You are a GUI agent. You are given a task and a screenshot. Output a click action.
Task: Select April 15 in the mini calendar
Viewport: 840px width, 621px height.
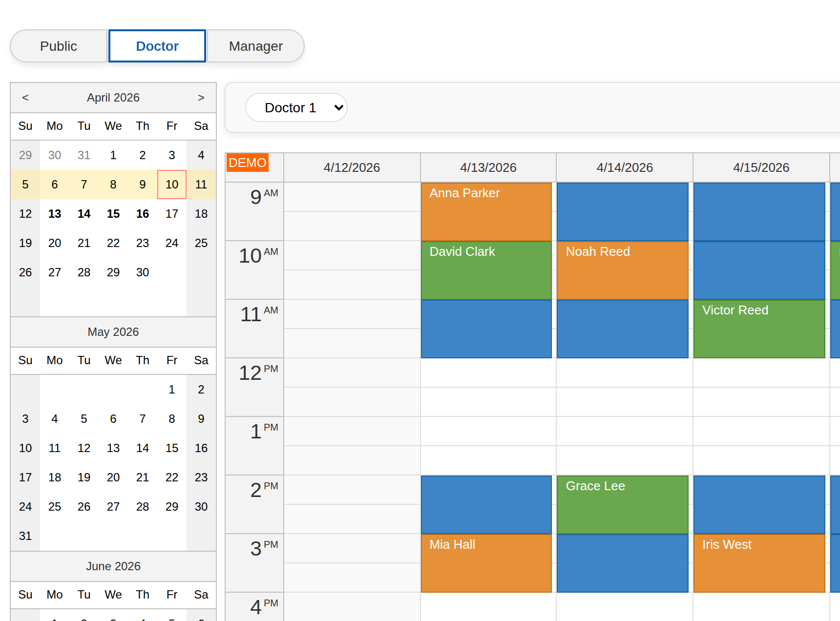tap(113, 214)
